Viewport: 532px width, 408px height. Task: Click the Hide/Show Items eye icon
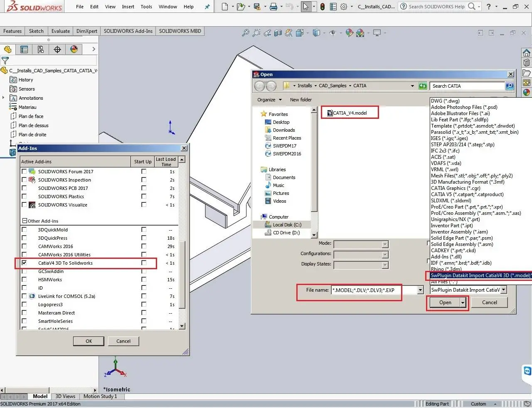332,33
